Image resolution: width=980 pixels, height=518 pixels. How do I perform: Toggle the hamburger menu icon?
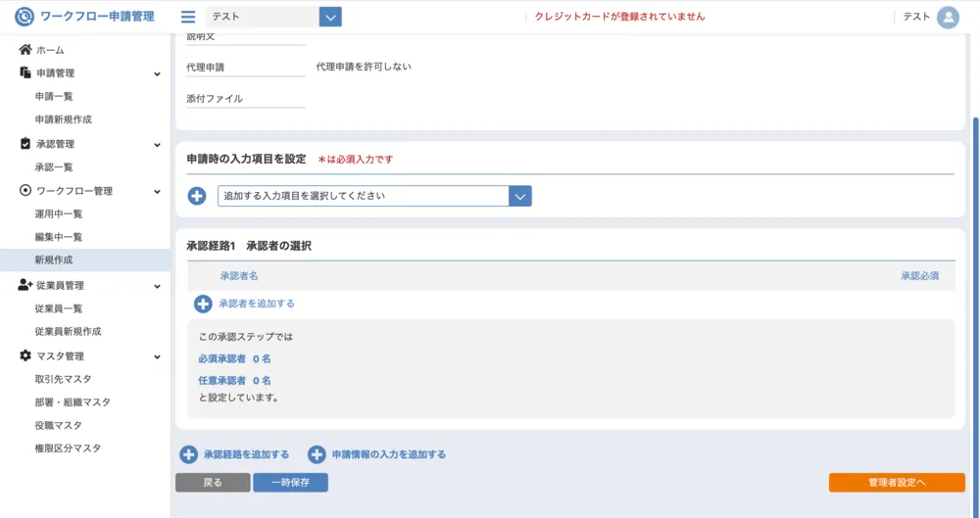[187, 17]
